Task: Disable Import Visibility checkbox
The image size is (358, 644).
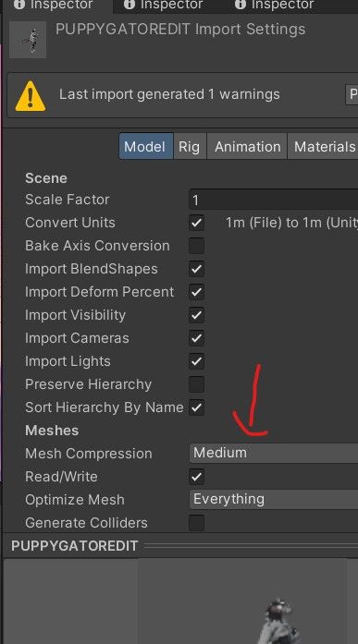Action: coord(196,315)
